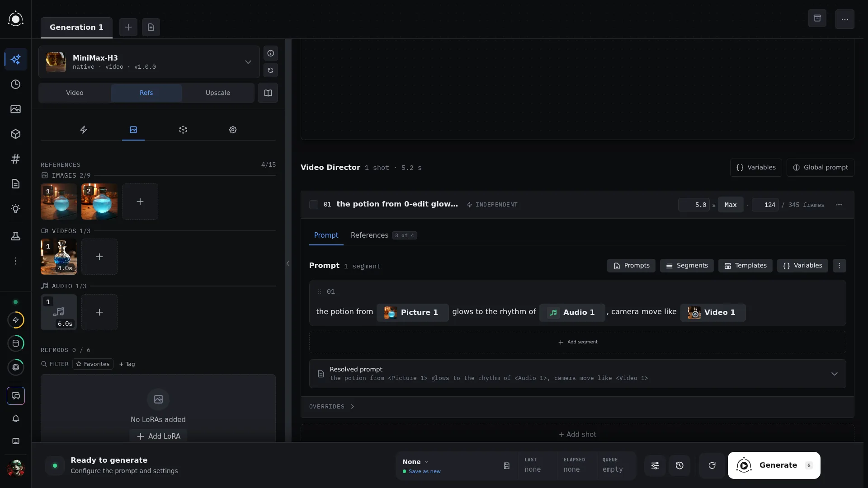Click the model info icon
868x488 pixels.
[x=270, y=53]
